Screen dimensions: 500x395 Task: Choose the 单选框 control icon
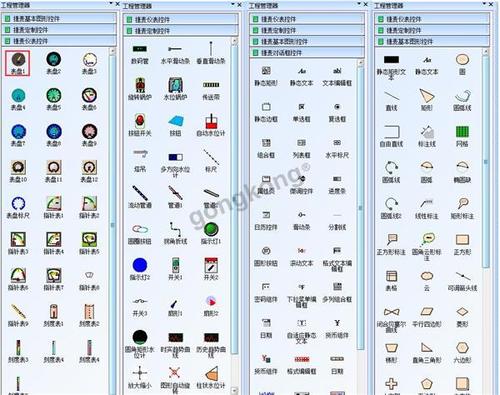click(x=301, y=113)
